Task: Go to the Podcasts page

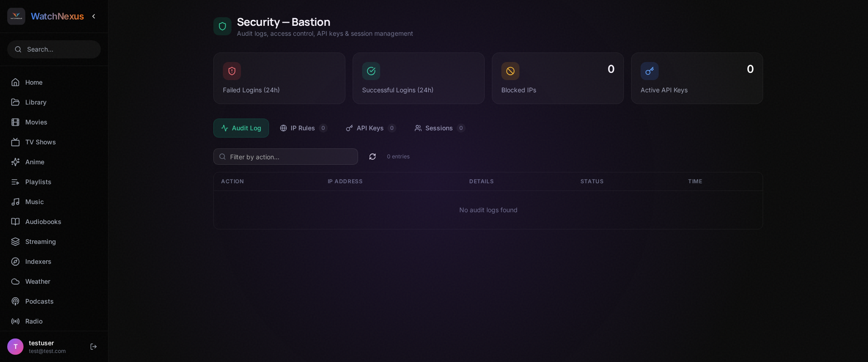Action: 39,301
